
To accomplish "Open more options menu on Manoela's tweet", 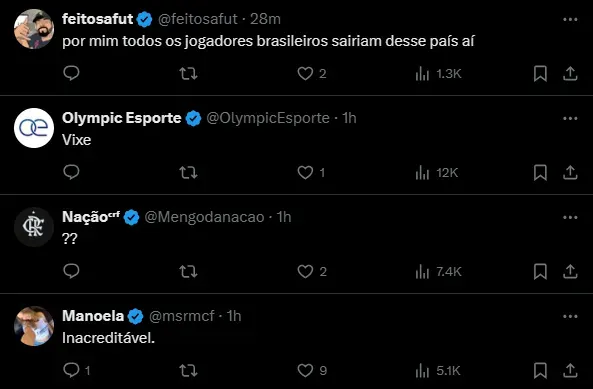I will 570,316.
